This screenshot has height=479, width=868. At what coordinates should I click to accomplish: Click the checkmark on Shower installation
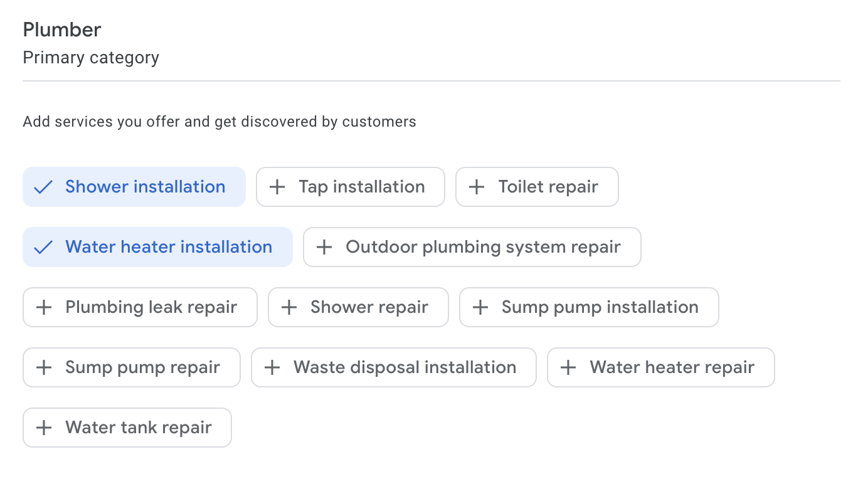(x=43, y=187)
